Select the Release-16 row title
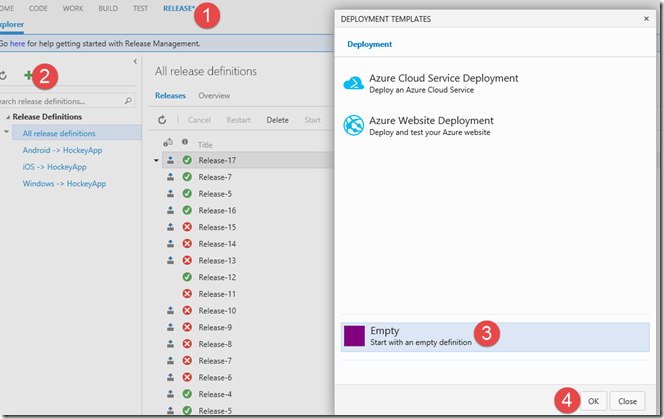Image resolution: width=664 pixels, height=419 pixels. (x=217, y=211)
